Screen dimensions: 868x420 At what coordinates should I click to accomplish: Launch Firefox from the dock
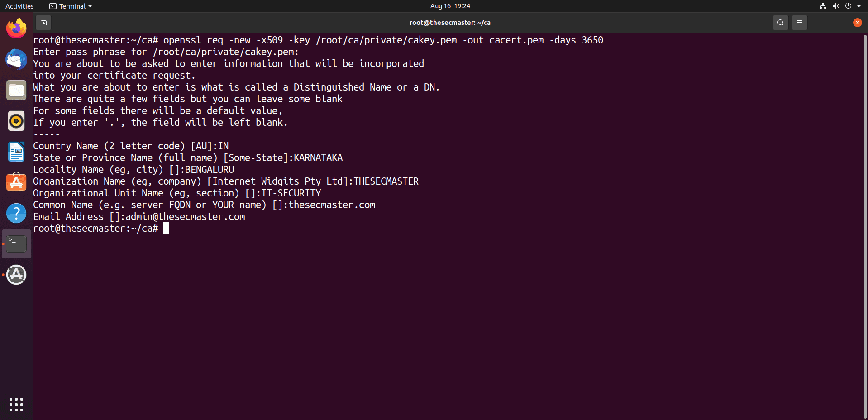(16, 29)
